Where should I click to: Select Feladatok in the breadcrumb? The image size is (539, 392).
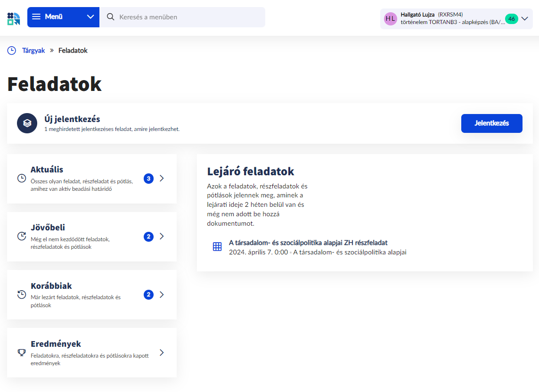(73, 50)
